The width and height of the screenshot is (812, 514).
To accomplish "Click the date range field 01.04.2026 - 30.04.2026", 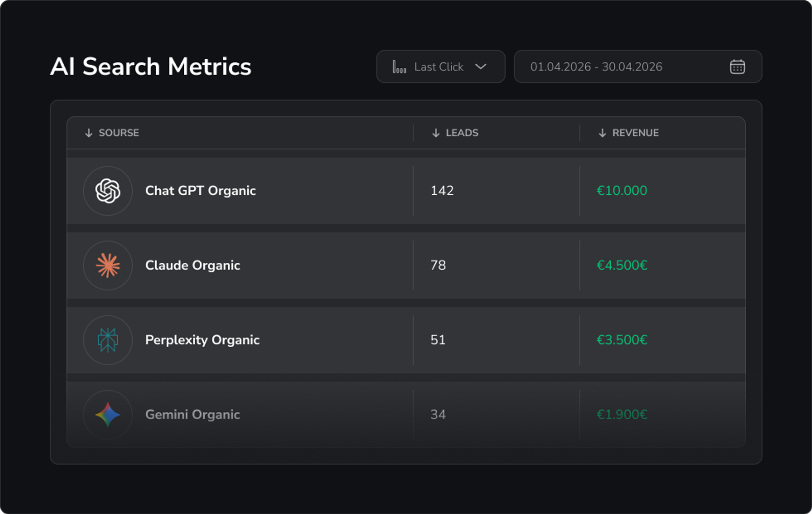I will 638,67.
